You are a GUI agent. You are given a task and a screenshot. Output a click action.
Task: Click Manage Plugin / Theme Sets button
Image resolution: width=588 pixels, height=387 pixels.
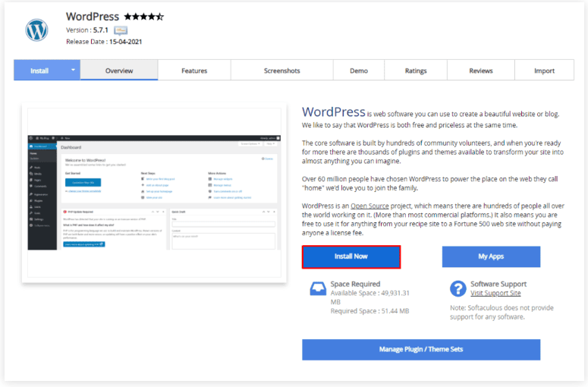(421, 350)
